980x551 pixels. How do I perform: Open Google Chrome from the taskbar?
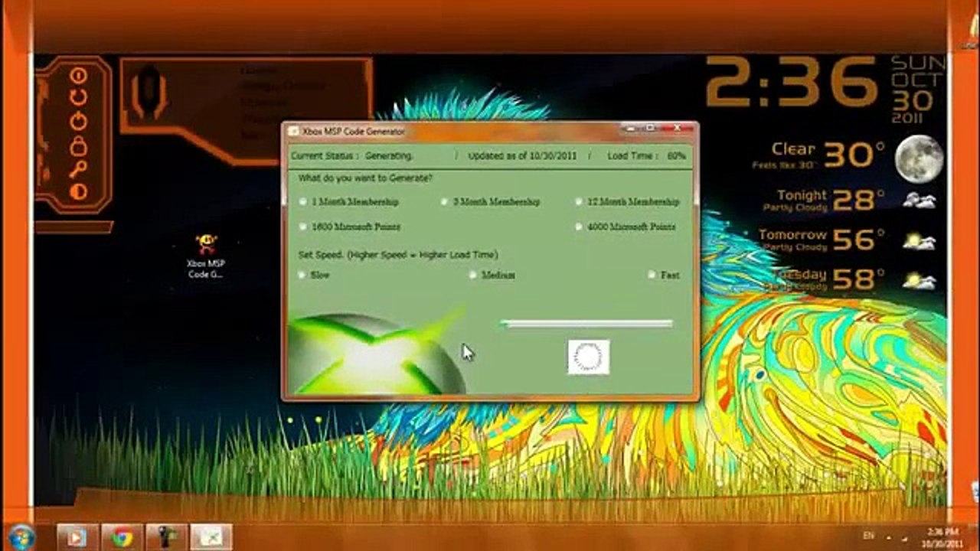pyautogui.click(x=122, y=537)
